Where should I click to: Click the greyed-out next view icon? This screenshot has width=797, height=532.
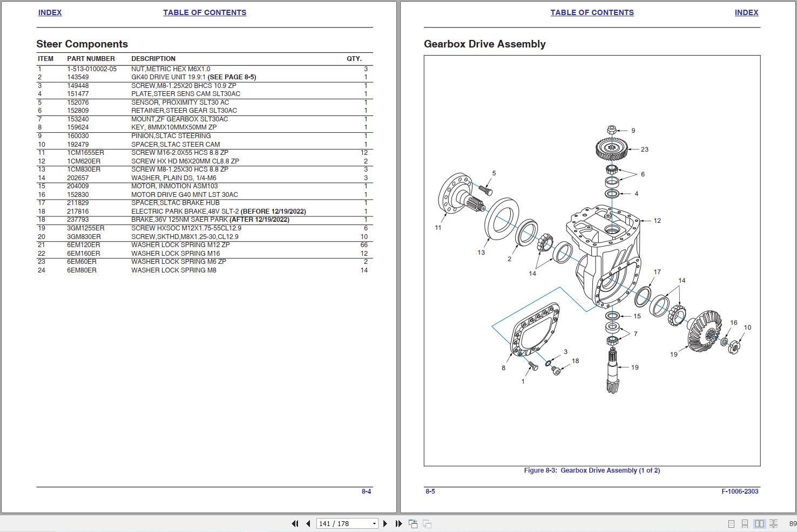[x=427, y=523]
